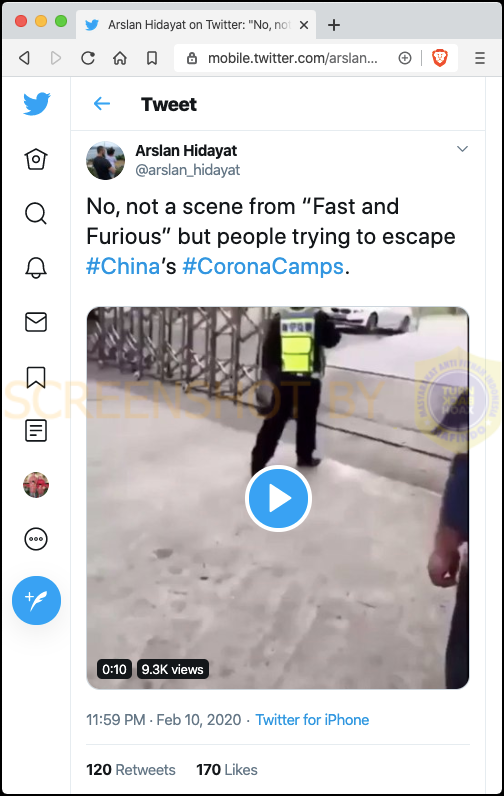This screenshot has width=504, height=796.
Task: Click the browser bookmark page icon
Action: click(152, 58)
